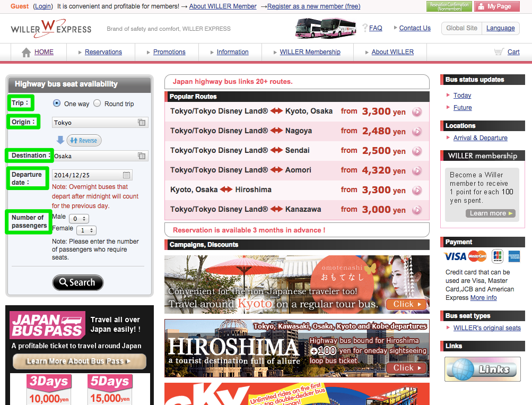Click the calendar icon beside departure date
This screenshot has width=532, height=405.
(126, 175)
